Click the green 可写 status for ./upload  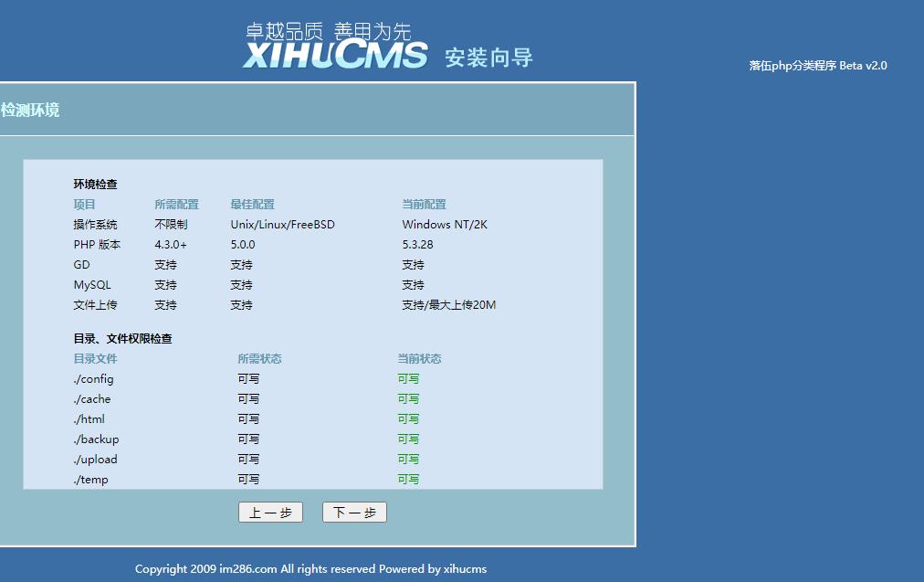[408, 460]
